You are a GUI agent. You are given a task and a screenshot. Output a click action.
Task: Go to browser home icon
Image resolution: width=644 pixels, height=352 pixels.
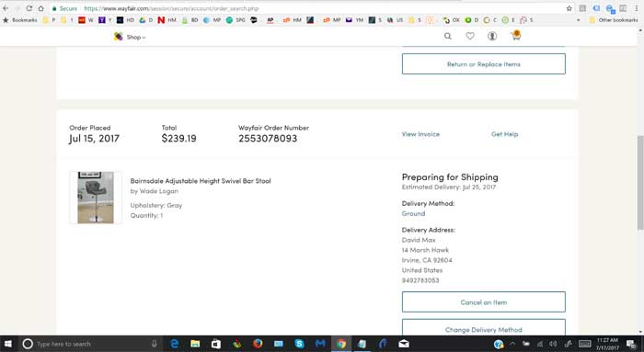(41, 8)
